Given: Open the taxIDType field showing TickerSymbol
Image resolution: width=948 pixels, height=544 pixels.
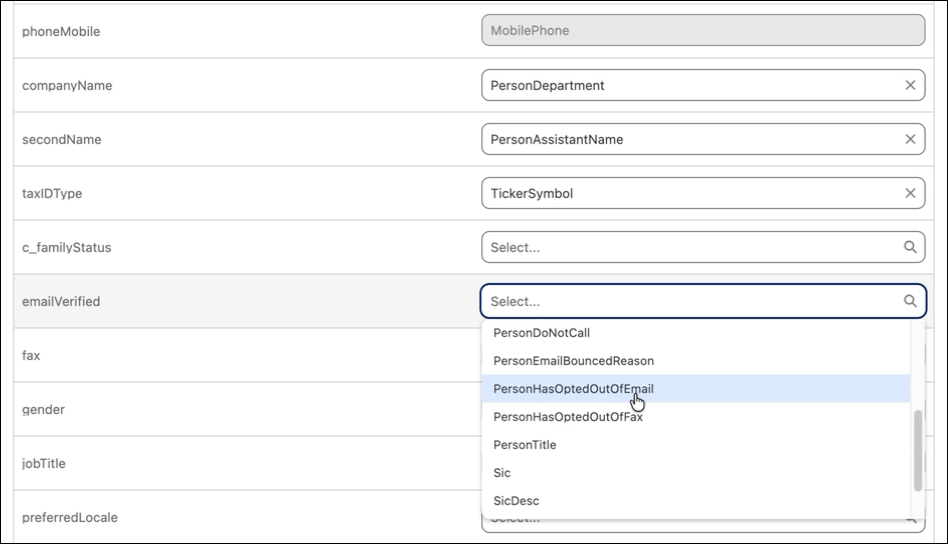Looking at the screenshot, I should (x=703, y=193).
